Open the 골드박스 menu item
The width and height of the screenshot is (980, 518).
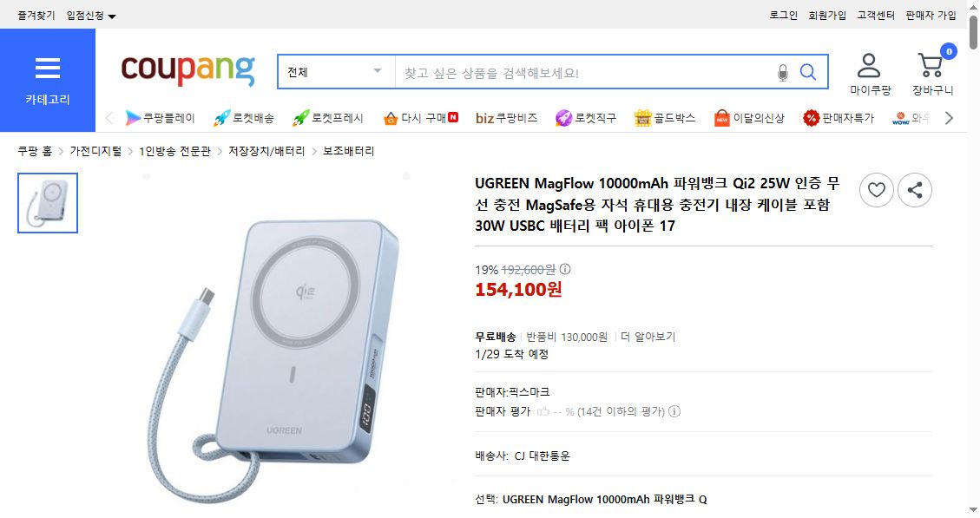point(666,117)
